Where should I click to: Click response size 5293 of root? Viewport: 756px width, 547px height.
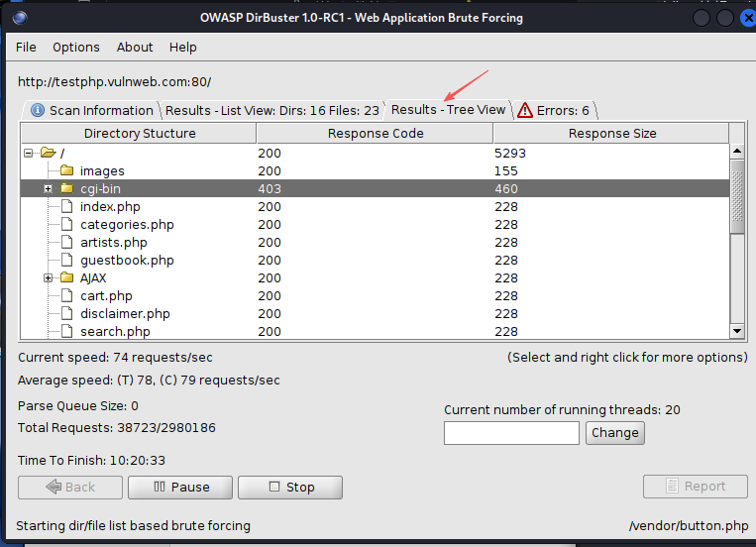[510, 153]
